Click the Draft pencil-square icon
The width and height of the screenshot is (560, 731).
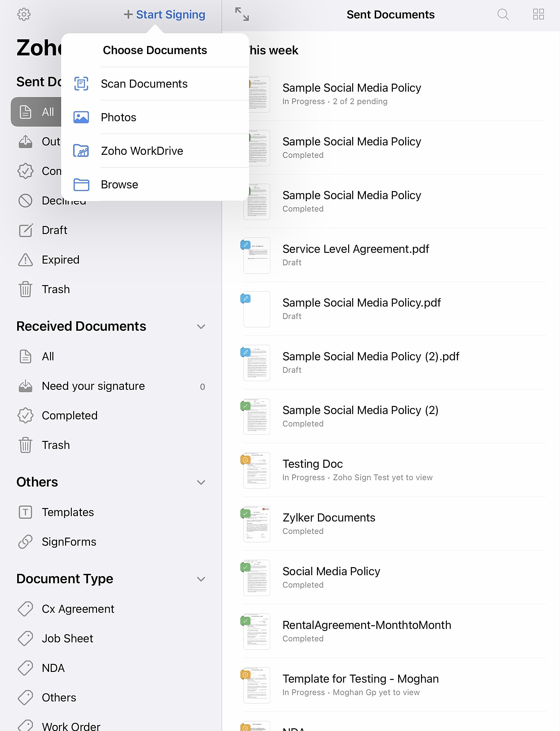point(26,230)
